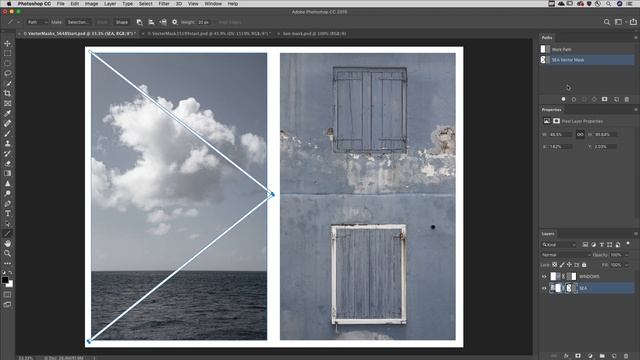Select the Move tool
This screenshot has height=360, width=640.
coord(7,43)
